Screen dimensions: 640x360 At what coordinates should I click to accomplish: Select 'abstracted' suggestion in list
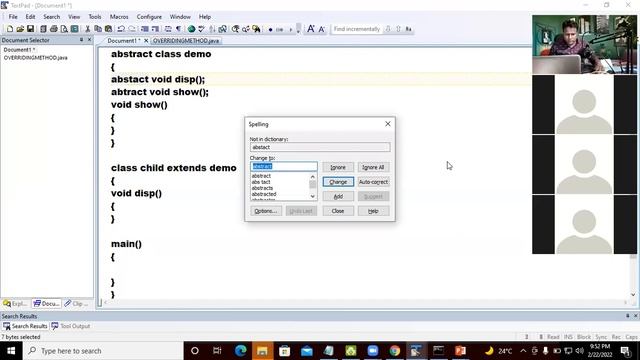(264, 194)
